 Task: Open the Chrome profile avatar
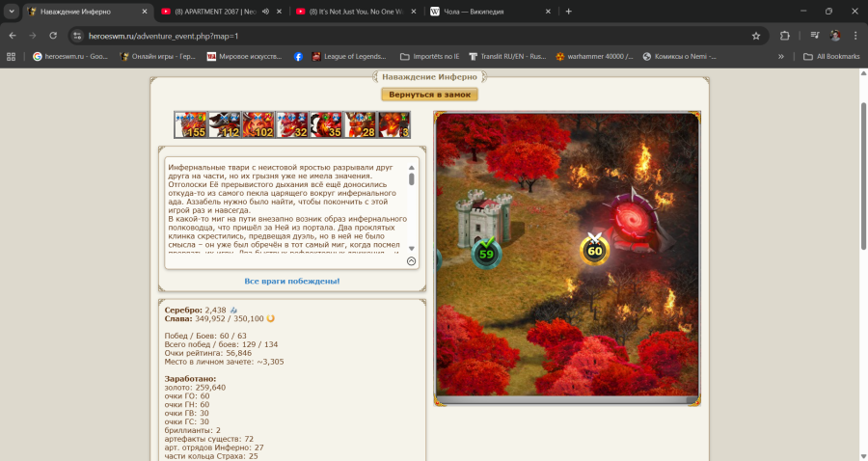[835, 36]
